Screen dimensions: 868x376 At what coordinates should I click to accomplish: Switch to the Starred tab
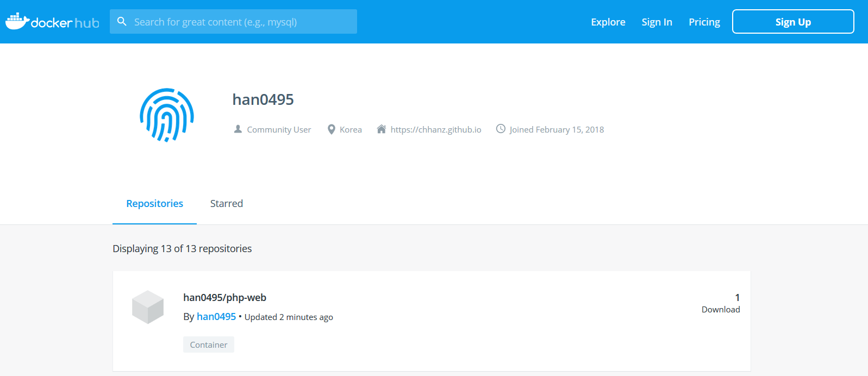[227, 204]
